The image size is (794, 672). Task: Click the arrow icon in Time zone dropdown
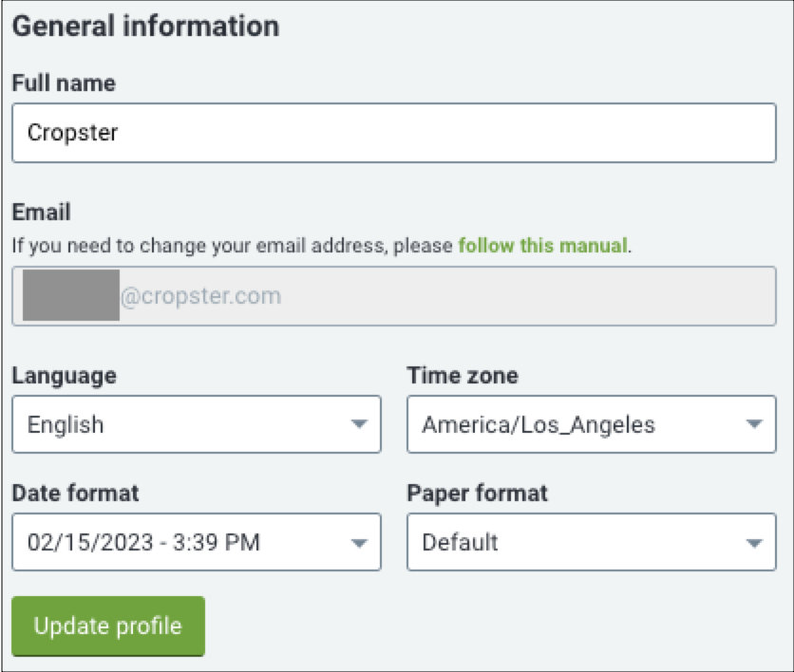click(x=754, y=423)
